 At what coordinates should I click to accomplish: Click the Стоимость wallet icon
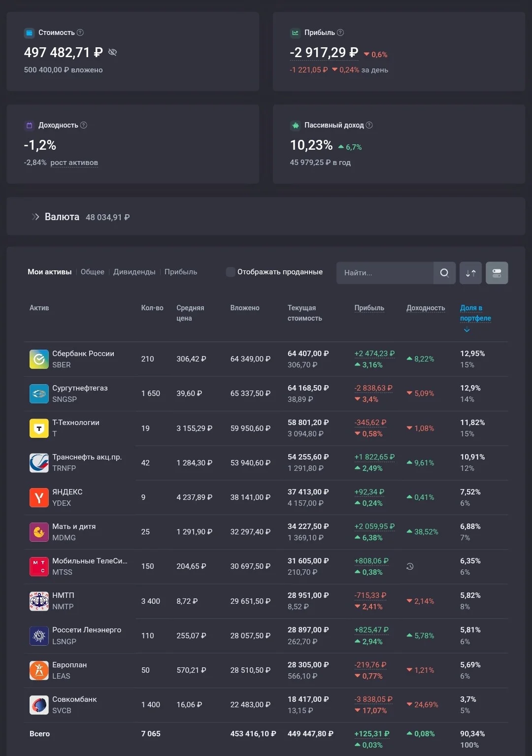(29, 33)
